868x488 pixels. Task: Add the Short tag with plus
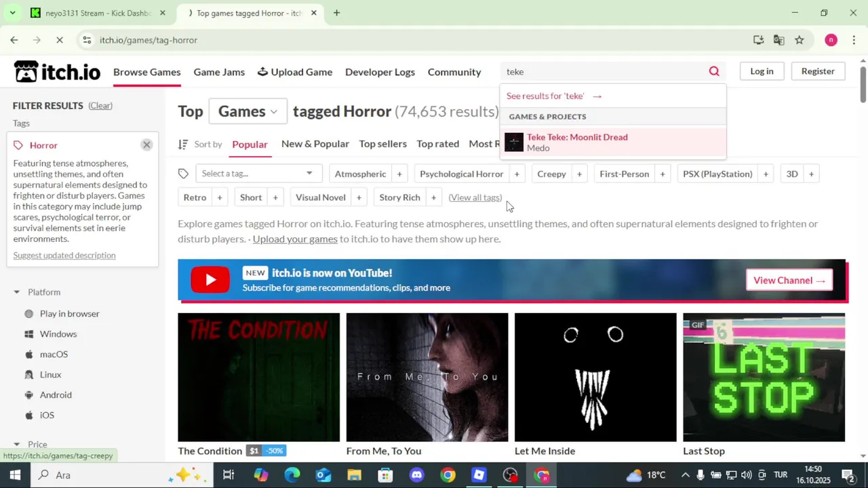point(275,197)
